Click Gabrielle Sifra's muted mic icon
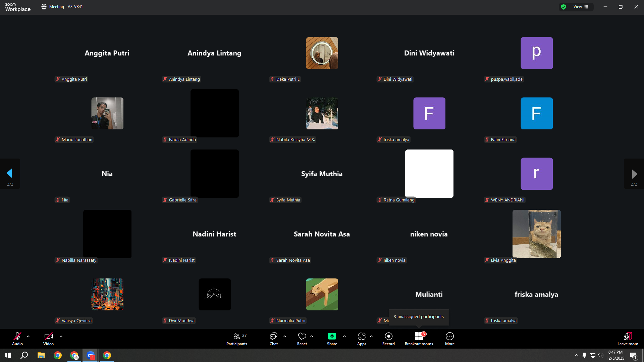 pyautogui.click(x=165, y=200)
